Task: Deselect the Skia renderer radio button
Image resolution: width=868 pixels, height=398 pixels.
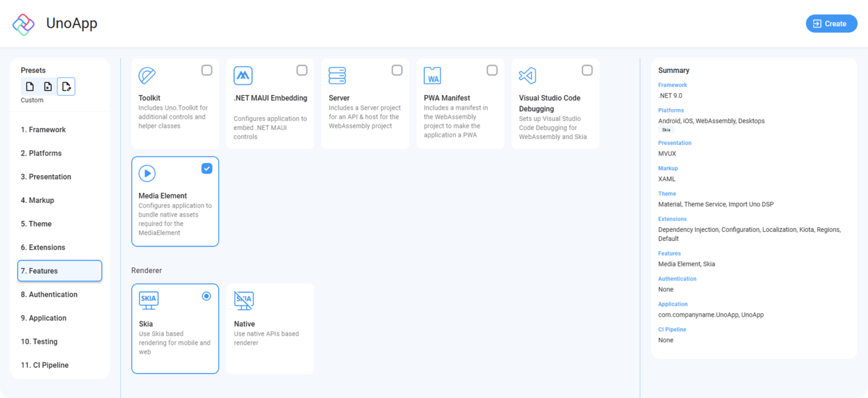Action: 207,296
